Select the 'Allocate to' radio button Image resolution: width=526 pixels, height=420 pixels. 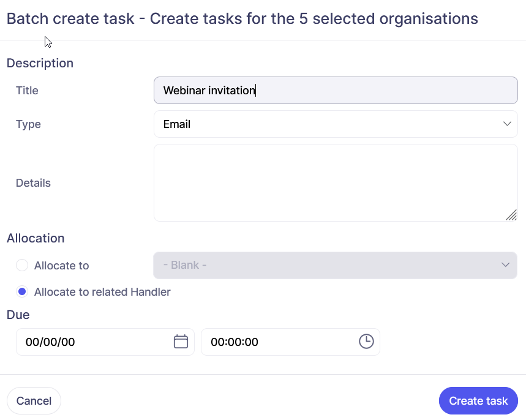click(22, 265)
